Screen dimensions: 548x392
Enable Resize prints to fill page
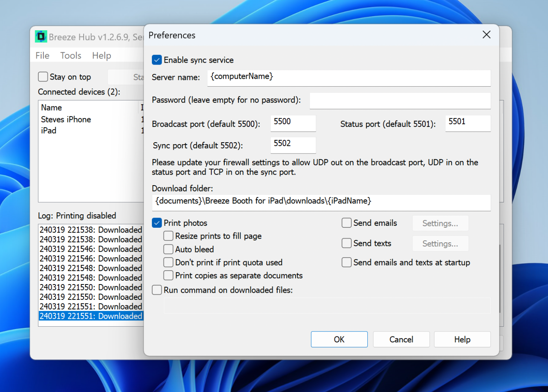point(168,236)
